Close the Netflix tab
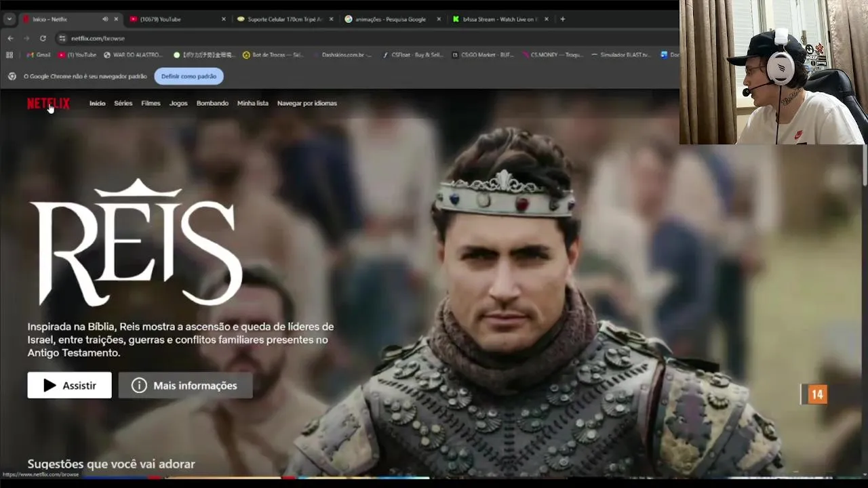Screen dimensions: 868x488 (116, 19)
